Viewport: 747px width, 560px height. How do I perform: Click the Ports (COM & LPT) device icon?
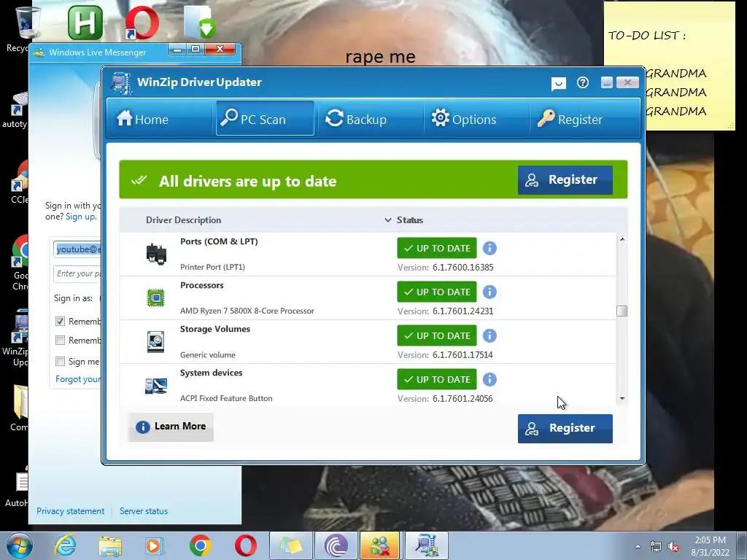pyautogui.click(x=156, y=254)
